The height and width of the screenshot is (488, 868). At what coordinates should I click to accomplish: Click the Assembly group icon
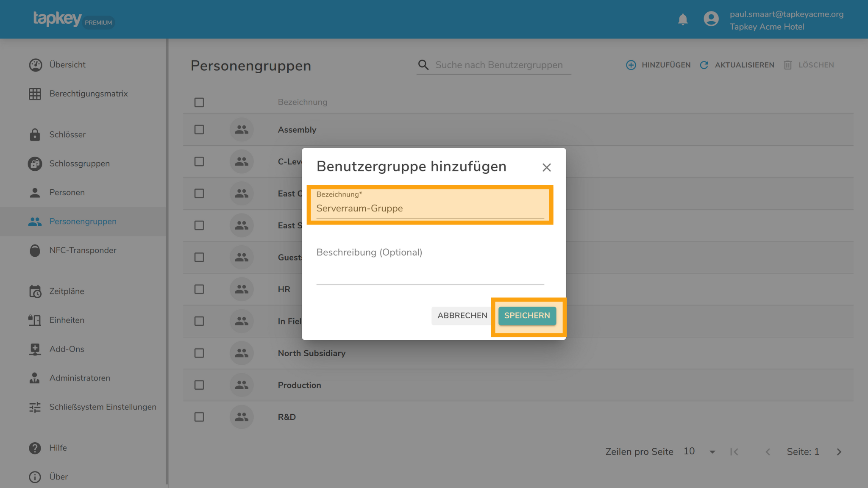242,130
